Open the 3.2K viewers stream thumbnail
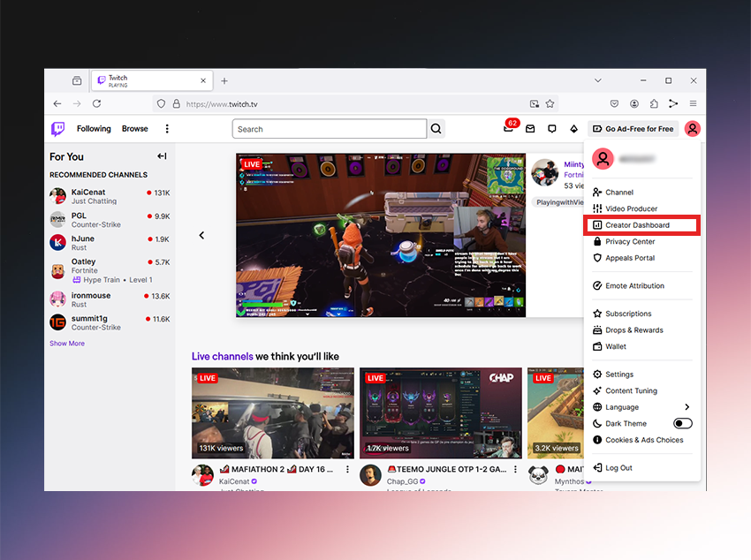Screen dimensions: 751x560 coord(556,413)
